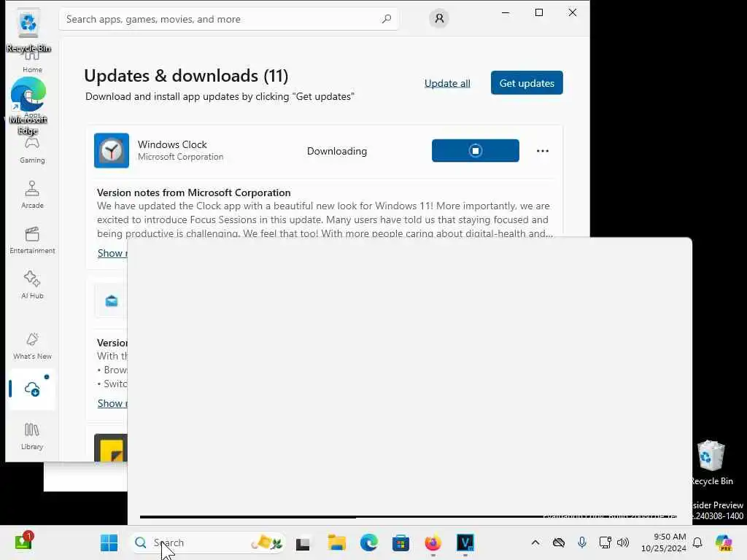Click the "Updates & downloads (11)" heading
This screenshot has height=560, width=747.
pyautogui.click(x=186, y=76)
